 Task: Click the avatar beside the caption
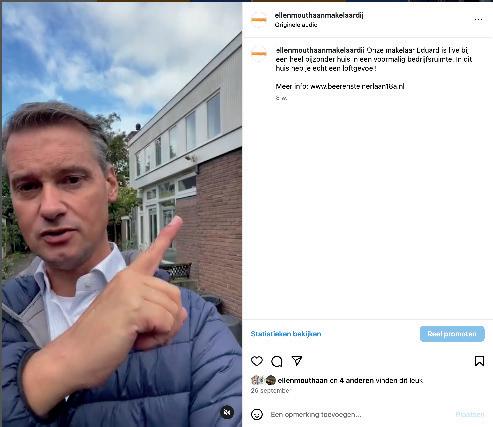point(259,53)
